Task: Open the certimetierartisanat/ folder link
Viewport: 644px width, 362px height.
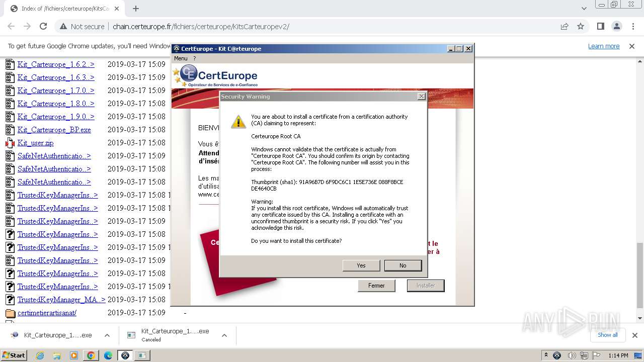Action: tap(47, 313)
